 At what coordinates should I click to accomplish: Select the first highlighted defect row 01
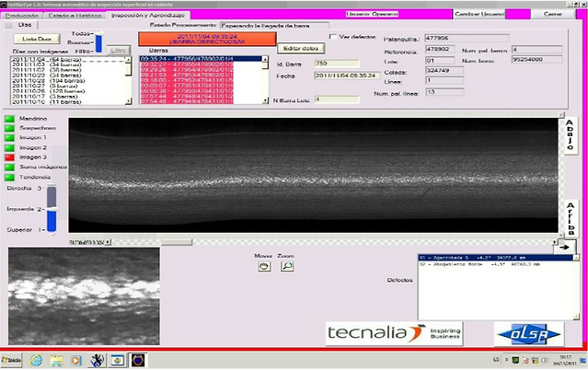pyautogui.click(x=496, y=258)
